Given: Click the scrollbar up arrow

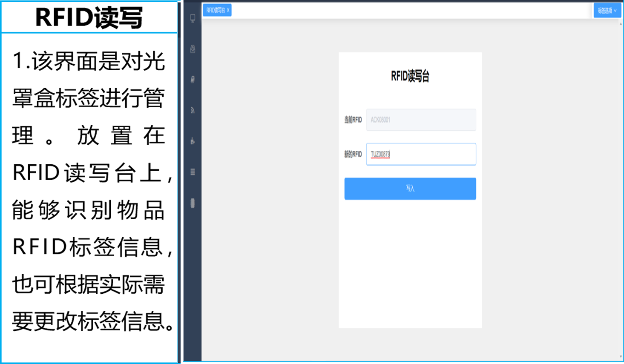Looking at the screenshot, I should coord(621,24).
